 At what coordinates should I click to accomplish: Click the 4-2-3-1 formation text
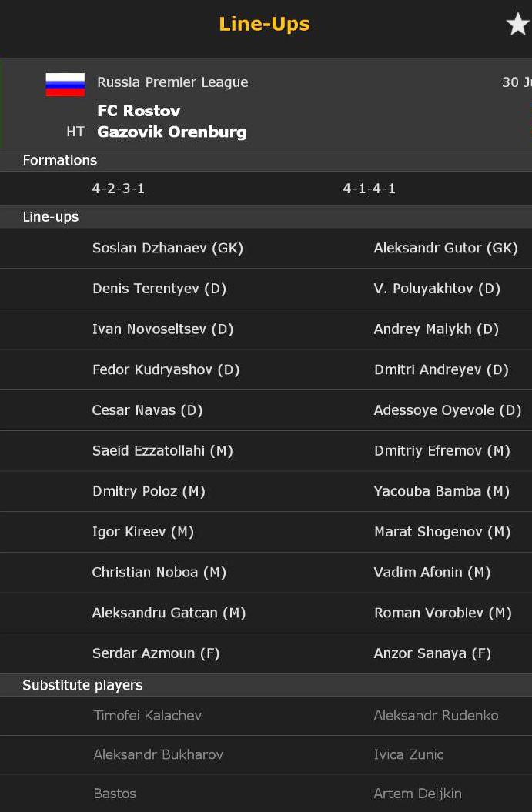click(x=118, y=189)
